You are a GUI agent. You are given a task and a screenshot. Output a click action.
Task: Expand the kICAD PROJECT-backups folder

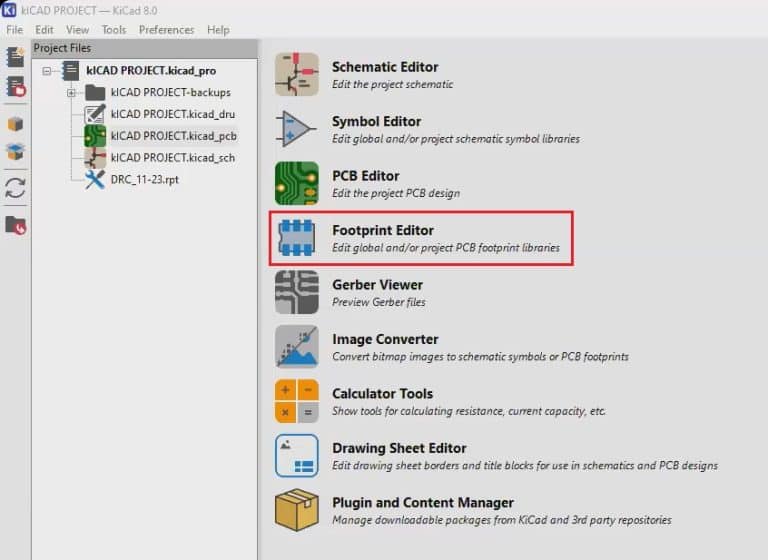tap(72, 93)
